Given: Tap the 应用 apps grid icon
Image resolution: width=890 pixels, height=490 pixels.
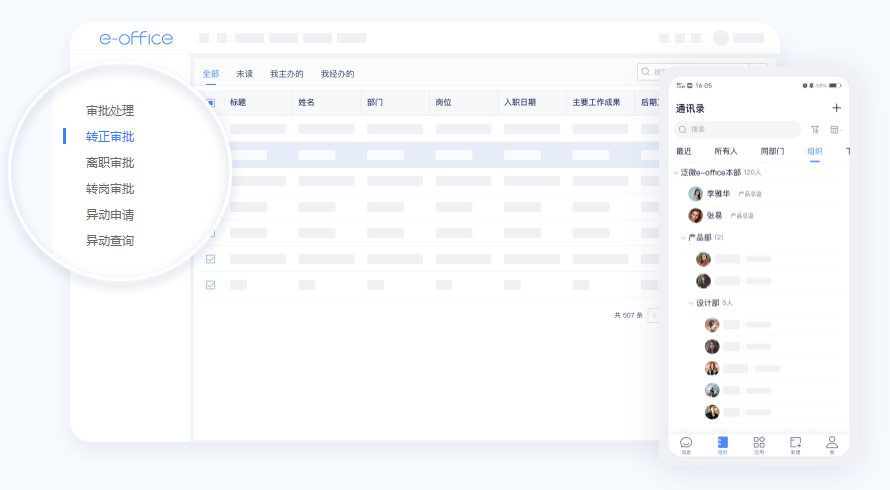Looking at the screenshot, I should coord(759,443).
